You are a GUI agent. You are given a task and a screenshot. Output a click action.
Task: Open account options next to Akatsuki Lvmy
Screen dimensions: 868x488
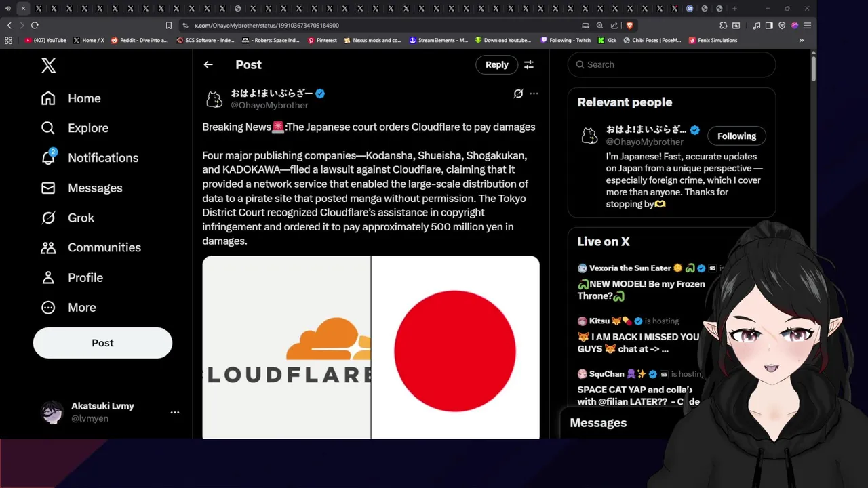pos(175,412)
